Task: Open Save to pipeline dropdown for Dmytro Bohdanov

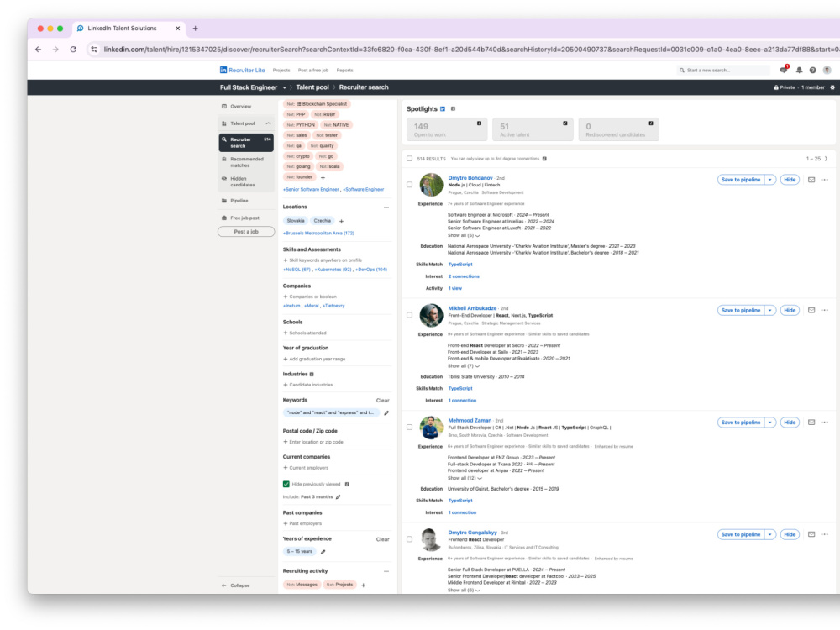Action: [x=769, y=180]
